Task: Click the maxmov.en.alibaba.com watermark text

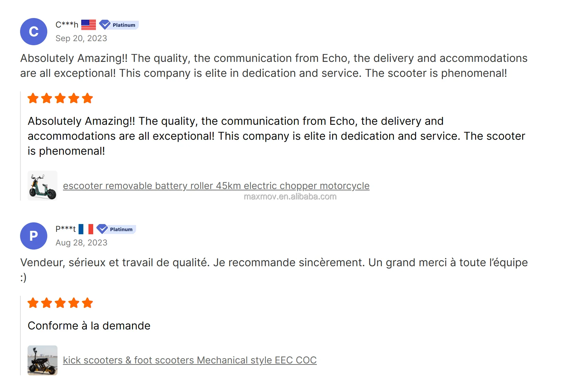Action: (x=290, y=197)
